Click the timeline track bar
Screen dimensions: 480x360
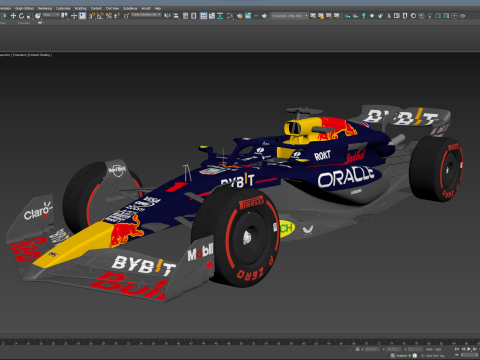point(240,342)
